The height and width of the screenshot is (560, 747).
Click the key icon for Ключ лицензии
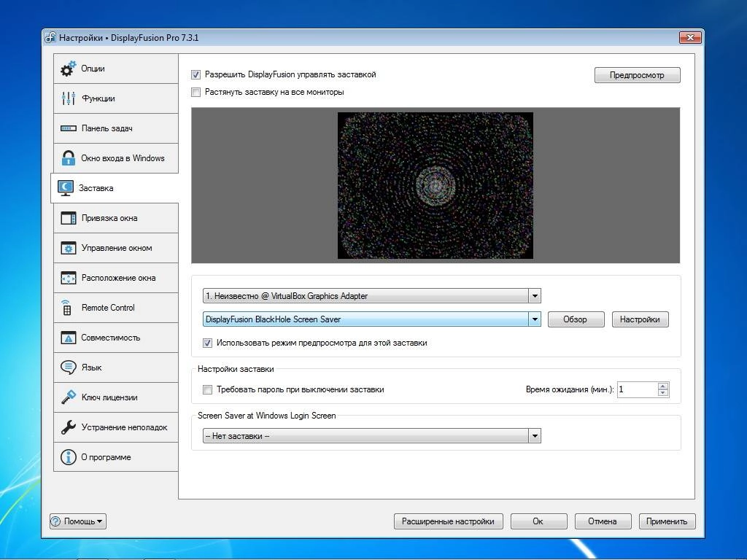point(68,397)
